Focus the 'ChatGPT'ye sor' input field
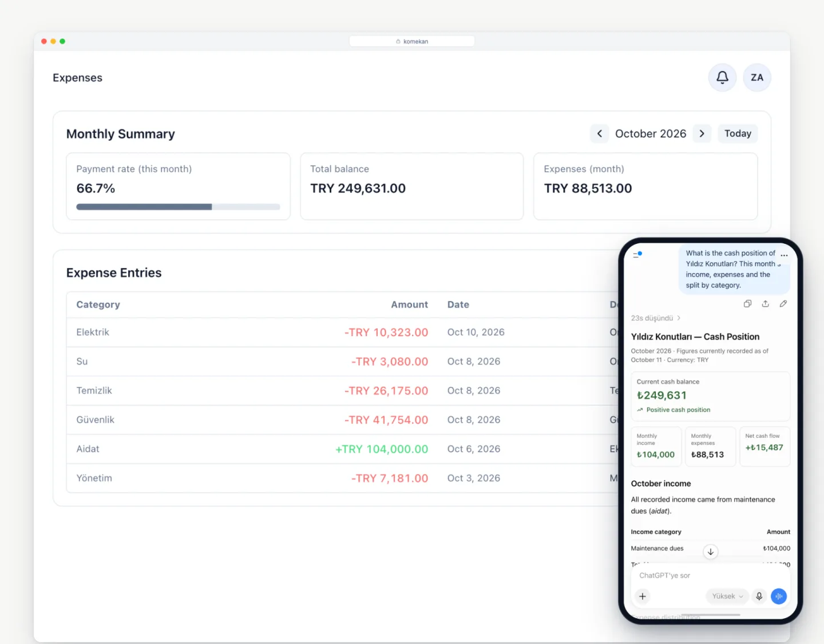Image resolution: width=824 pixels, height=644 pixels. pyautogui.click(x=710, y=575)
